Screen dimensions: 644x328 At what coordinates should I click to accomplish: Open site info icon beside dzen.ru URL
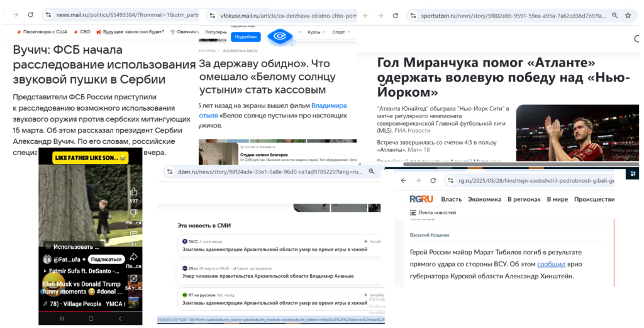(x=170, y=172)
